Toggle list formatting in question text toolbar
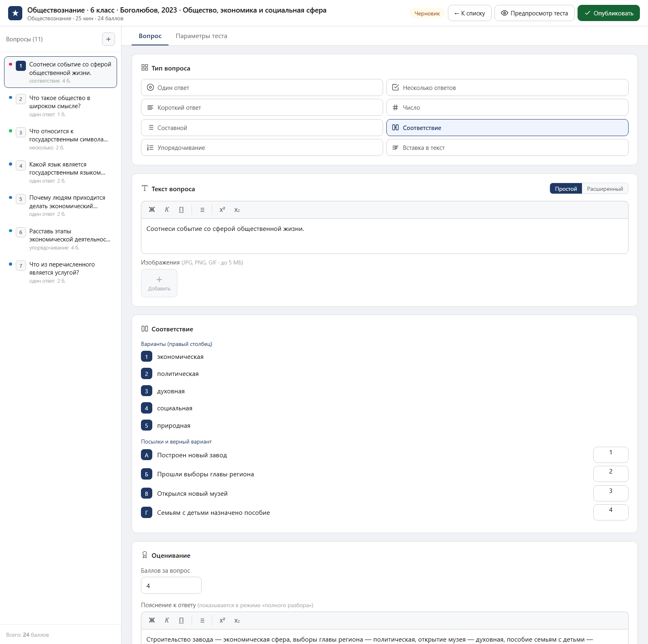 (202, 210)
